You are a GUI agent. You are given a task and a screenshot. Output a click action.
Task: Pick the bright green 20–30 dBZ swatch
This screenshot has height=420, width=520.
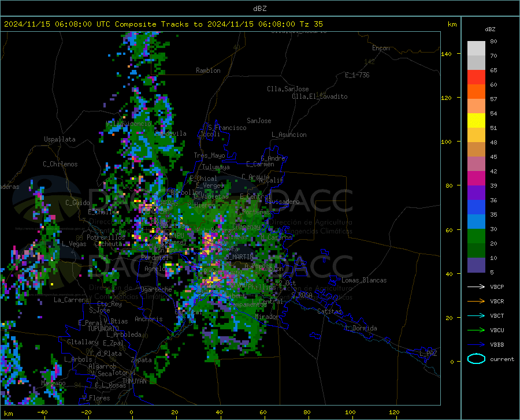(476, 236)
